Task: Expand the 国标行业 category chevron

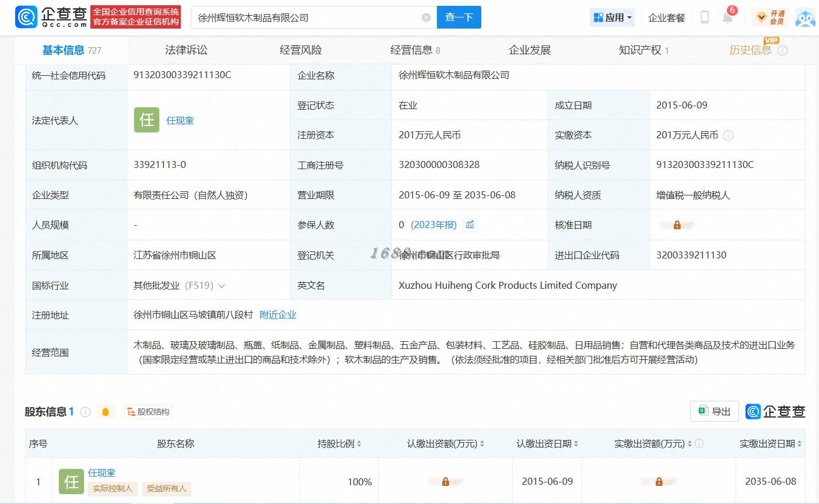Action: (222, 286)
